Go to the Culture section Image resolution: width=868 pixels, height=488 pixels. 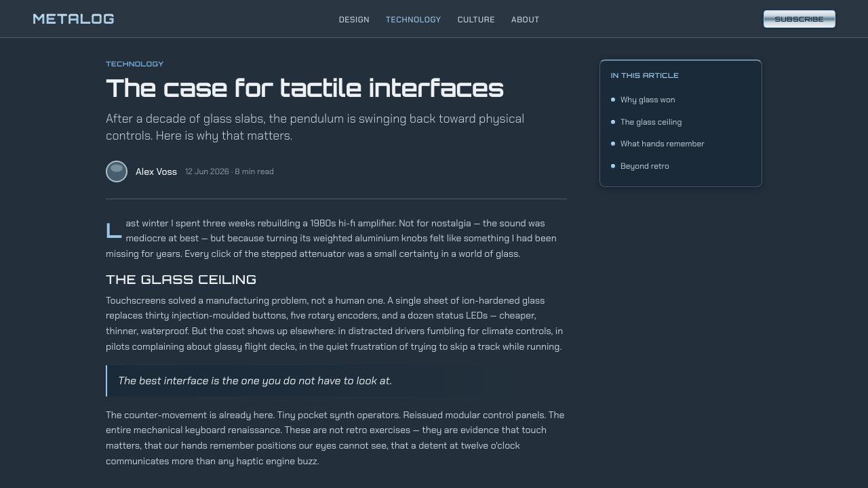pyautogui.click(x=476, y=20)
